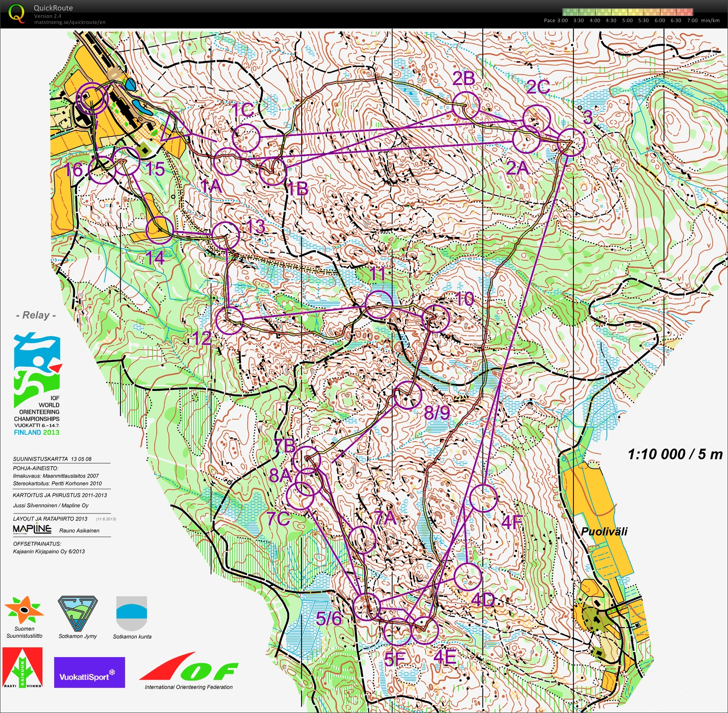Click the '5:00' pace legend label
Viewport: 728px width, 713px height.
point(627,20)
